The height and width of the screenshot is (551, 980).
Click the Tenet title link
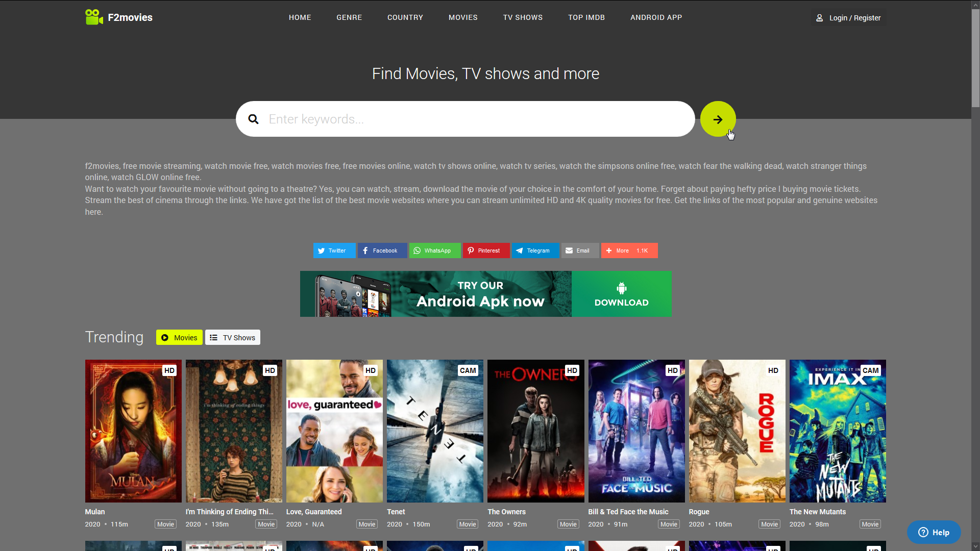point(396,512)
